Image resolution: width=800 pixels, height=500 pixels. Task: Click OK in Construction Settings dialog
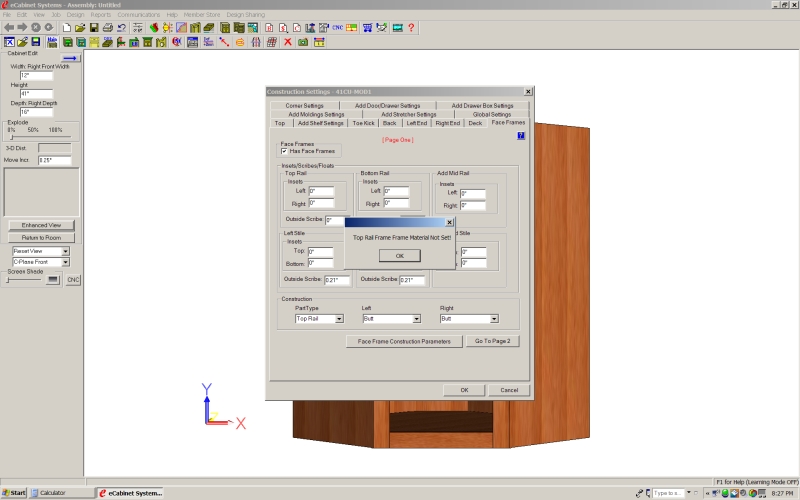[x=464, y=390]
